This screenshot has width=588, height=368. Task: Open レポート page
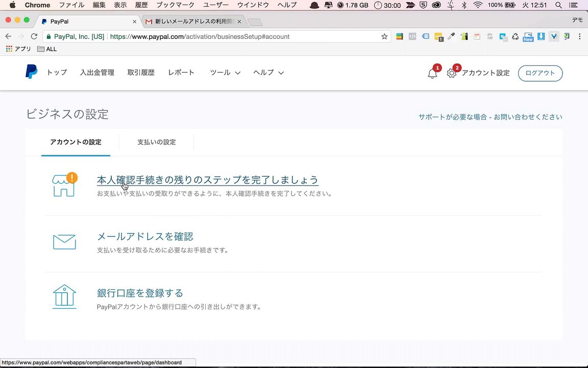[181, 73]
